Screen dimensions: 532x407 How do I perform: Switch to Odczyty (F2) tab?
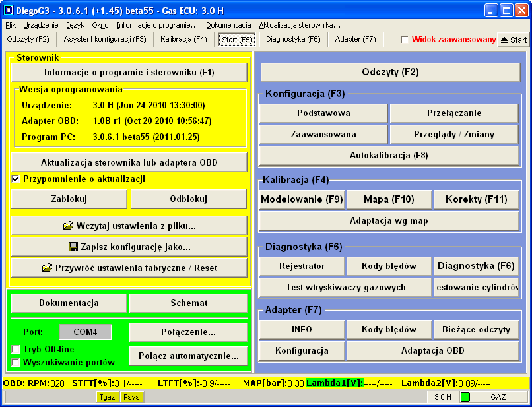tap(28, 40)
